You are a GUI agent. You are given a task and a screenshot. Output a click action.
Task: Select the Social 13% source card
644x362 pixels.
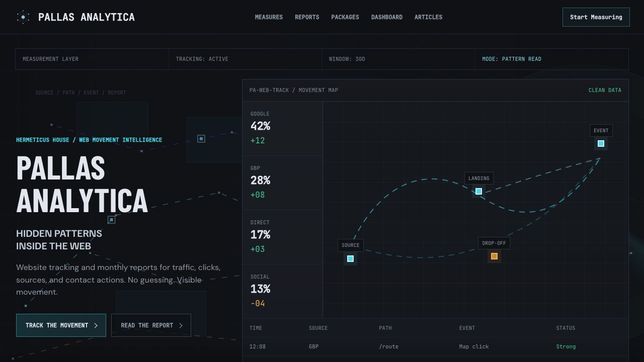[x=282, y=291]
